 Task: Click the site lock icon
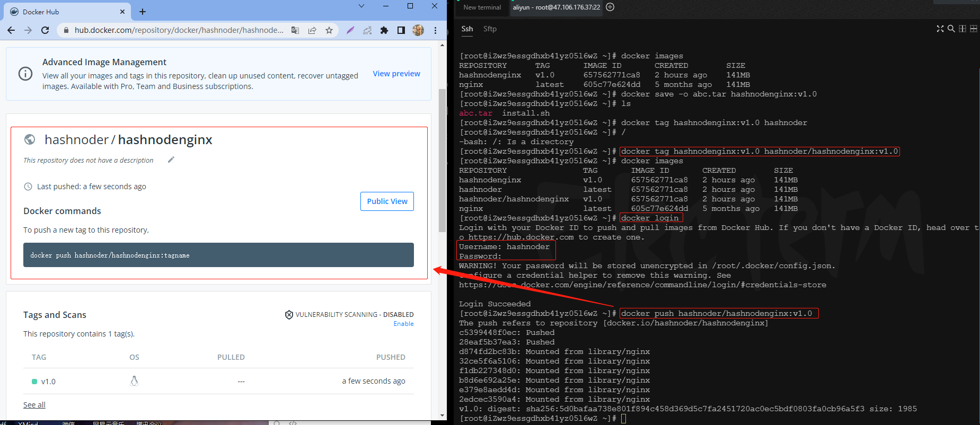click(66, 30)
